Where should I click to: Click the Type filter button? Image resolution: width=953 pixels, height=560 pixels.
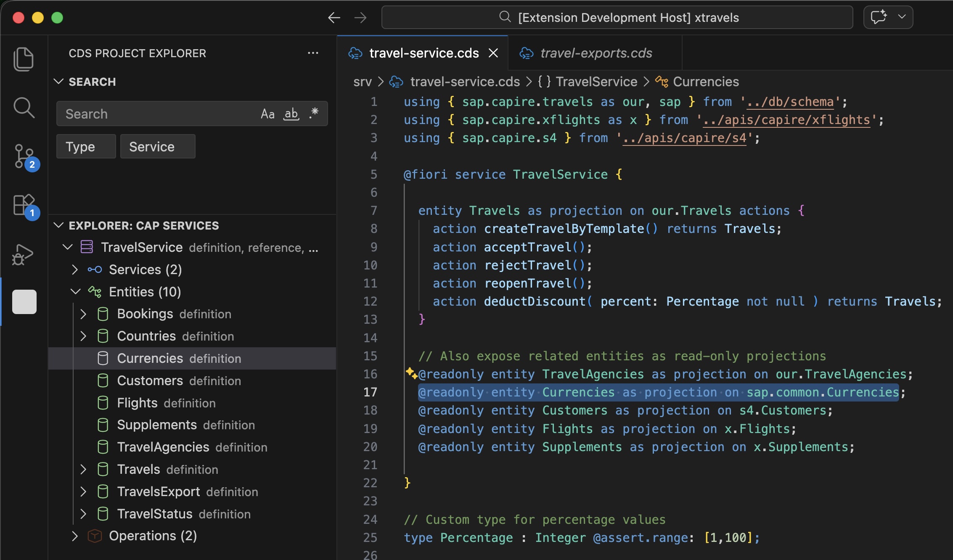coord(86,147)
